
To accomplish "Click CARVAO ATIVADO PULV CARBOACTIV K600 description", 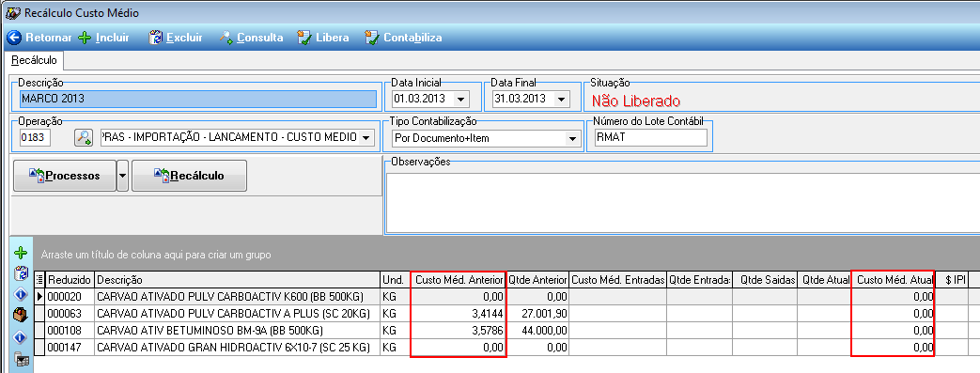I will [x=238, y=296].
